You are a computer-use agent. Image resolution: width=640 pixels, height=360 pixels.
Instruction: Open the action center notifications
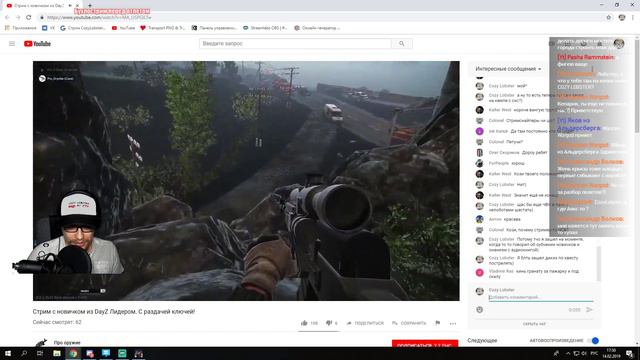click(629, 353)
